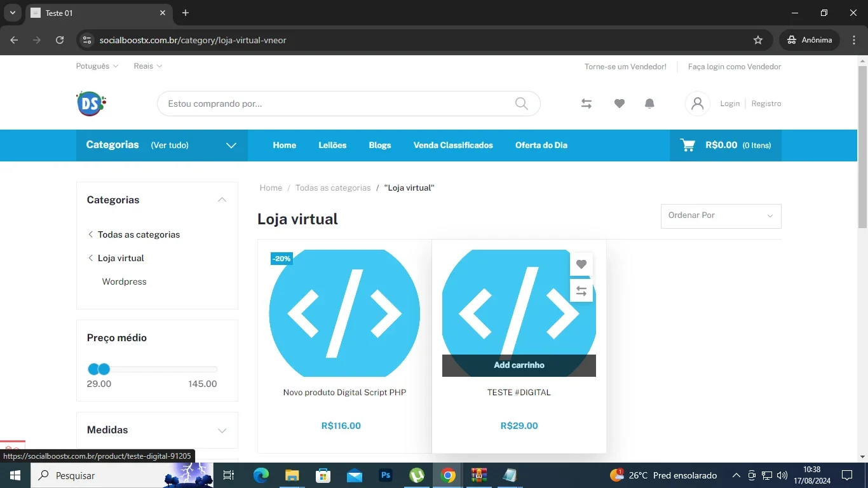
Task: Go back with browser back arrow
Action: (14, 40)
